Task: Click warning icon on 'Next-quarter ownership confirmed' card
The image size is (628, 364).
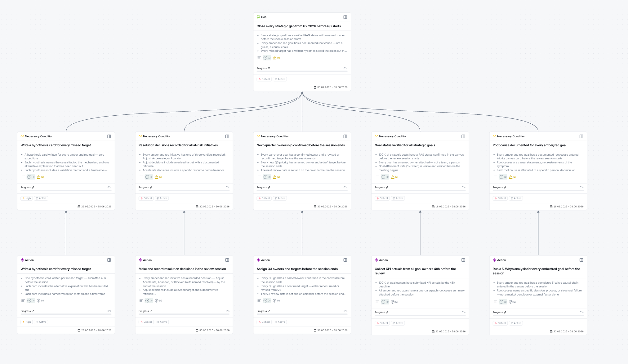Action: click(274, 177)
